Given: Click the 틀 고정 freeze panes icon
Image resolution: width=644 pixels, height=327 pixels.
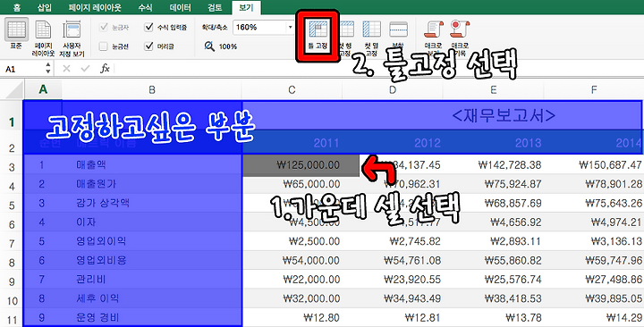Looking at the screenshot, I should [318, 30].
